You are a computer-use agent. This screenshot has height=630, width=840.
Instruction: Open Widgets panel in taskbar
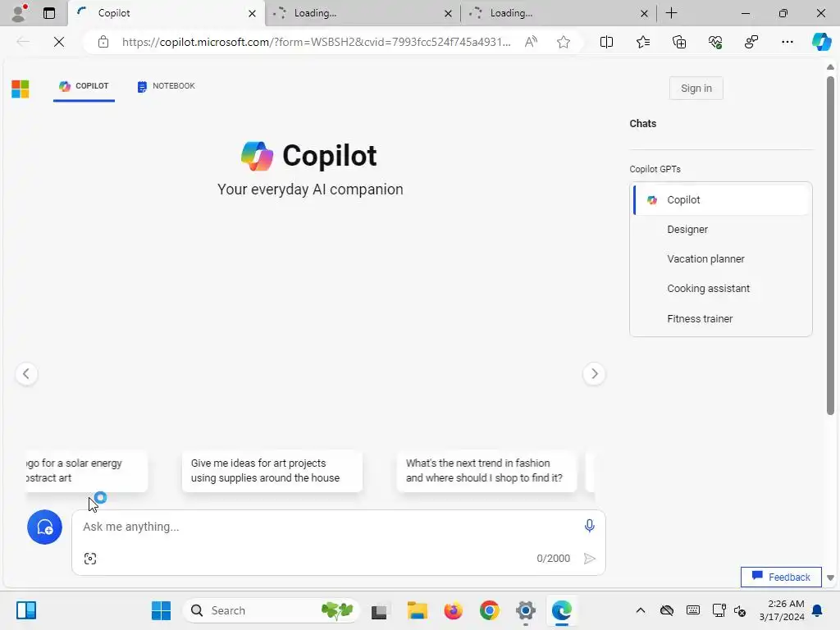click(25, 610)
